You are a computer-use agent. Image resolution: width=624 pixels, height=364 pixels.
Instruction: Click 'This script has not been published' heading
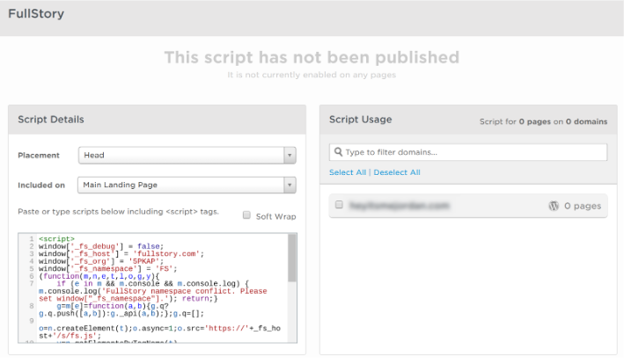(x=312, y=57)
